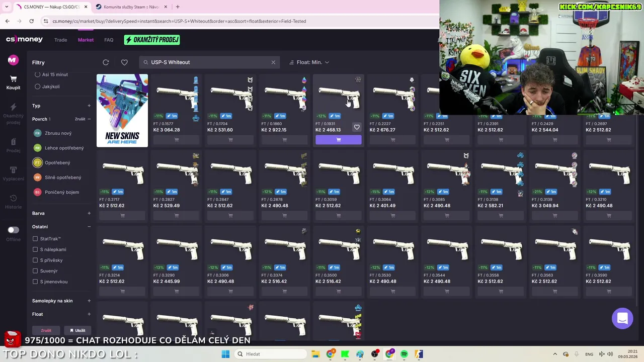Image resolution: width=644 pixels, height=362 pixels.
Task: Select the Jakýkoli radio option
Action: point(37,86)
